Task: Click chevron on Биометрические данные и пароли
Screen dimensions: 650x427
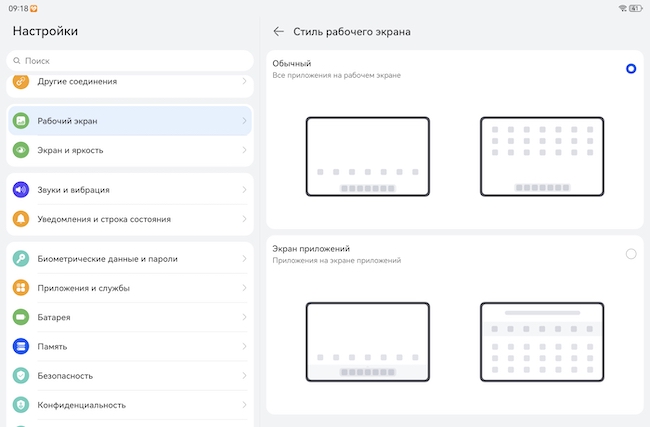Action: point(244,258)
